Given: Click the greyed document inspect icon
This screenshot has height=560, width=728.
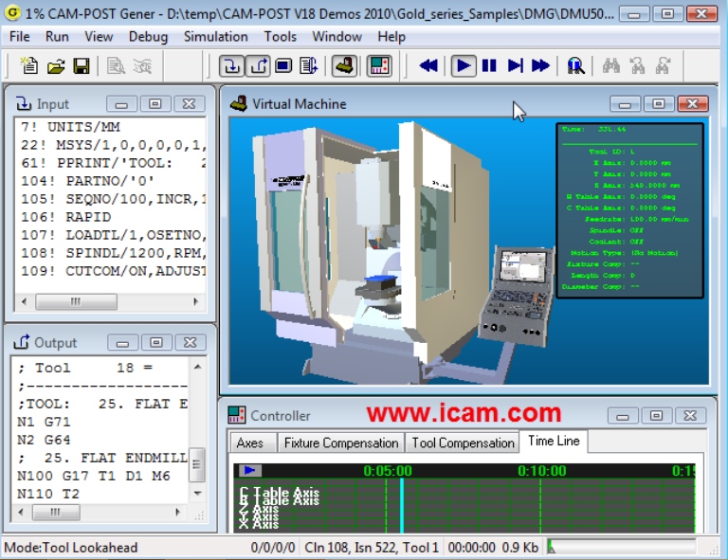Looking at the screenshot, I should (x=116, y=66).
